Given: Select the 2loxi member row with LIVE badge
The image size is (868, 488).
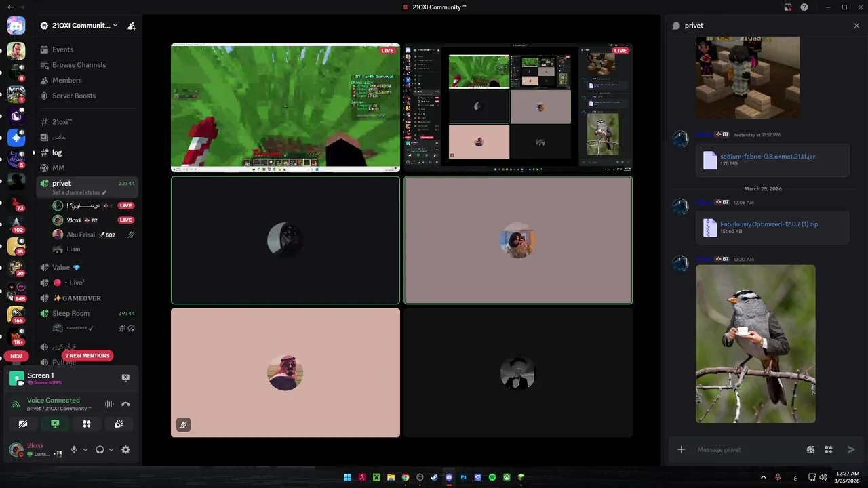Looking at the screenshot, I should click(94, 220).
